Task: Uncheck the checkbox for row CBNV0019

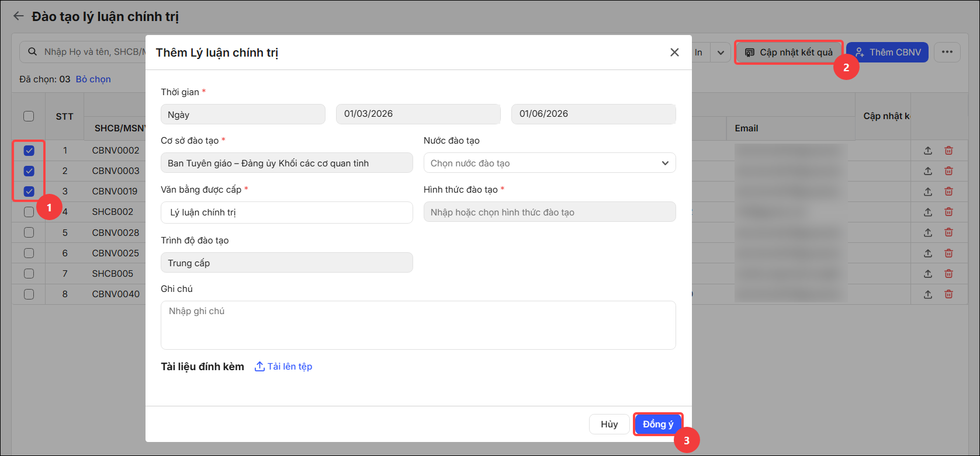Action: [29, 191]
